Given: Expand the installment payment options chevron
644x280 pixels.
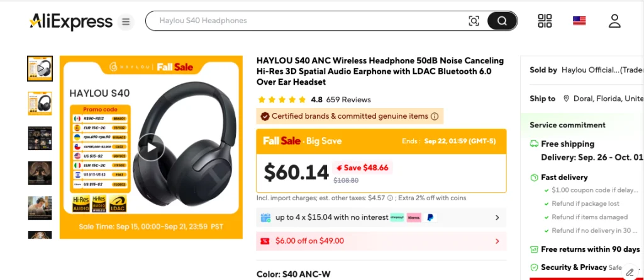Looking at the screenshot, I should tap(497, 218).
